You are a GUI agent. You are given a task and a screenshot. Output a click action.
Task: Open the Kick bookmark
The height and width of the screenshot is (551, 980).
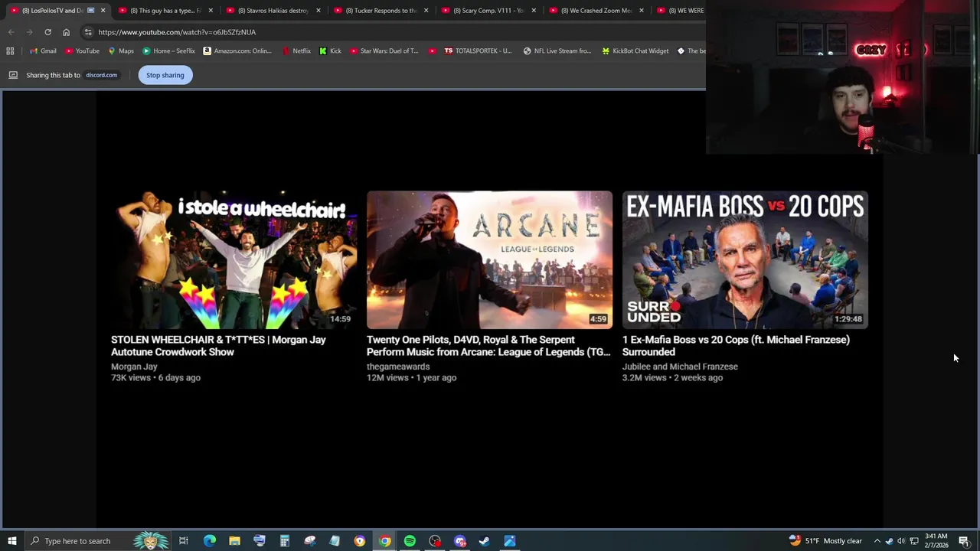click(330, 51)
